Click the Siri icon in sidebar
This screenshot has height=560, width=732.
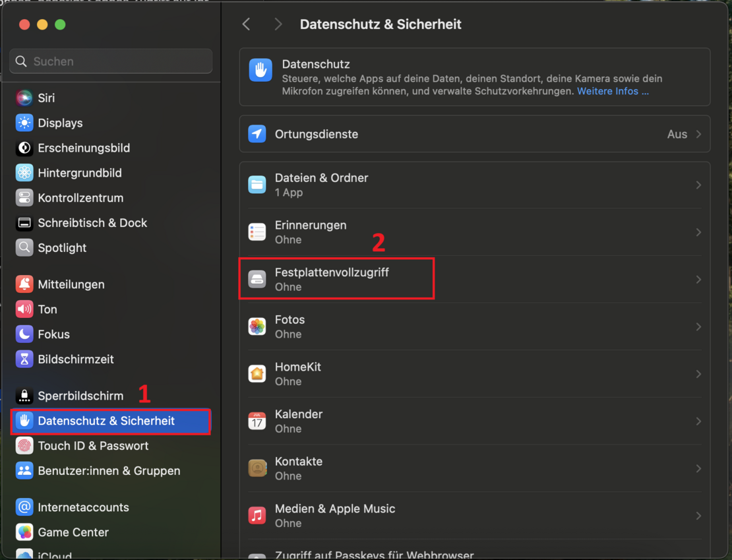tap(24, 98)
